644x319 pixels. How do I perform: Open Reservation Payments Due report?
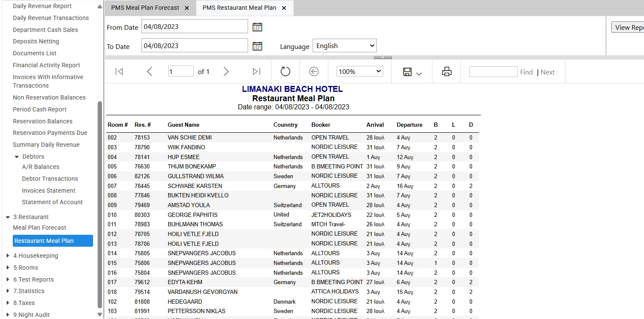[50, 133]
